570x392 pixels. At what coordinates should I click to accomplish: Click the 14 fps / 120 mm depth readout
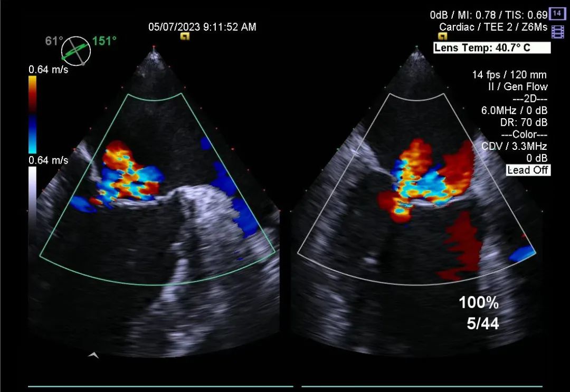pyautogui.click(x=509, y=74)
